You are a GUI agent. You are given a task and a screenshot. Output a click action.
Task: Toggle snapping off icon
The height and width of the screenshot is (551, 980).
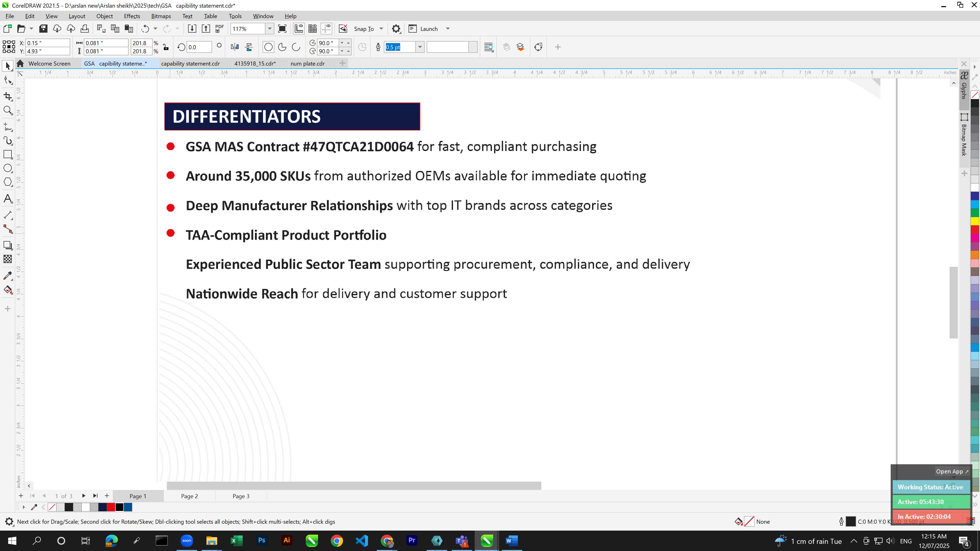coord(343,29)
